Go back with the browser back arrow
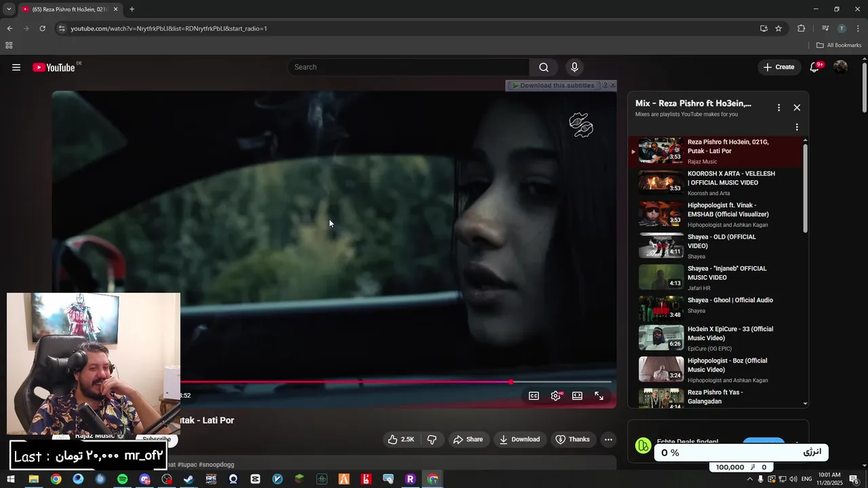Screen dimensions: 868x488 [9, 28]
